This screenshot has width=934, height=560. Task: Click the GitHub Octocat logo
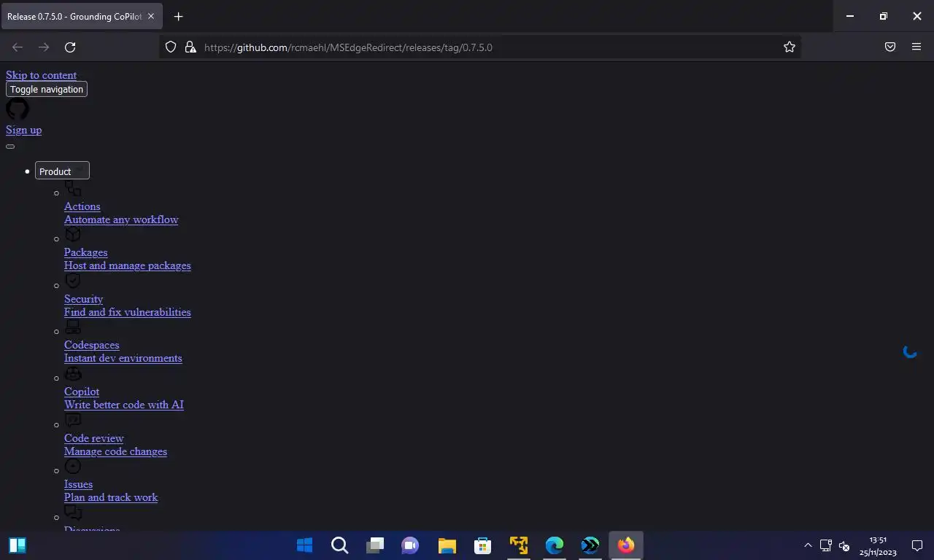pyautogui.click(x=18, y=109)
